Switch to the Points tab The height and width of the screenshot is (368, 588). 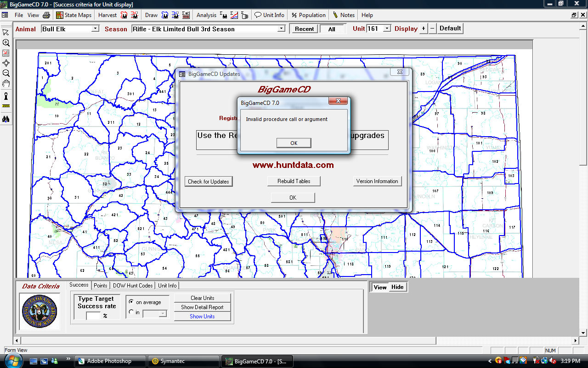[x=101, y=286]
